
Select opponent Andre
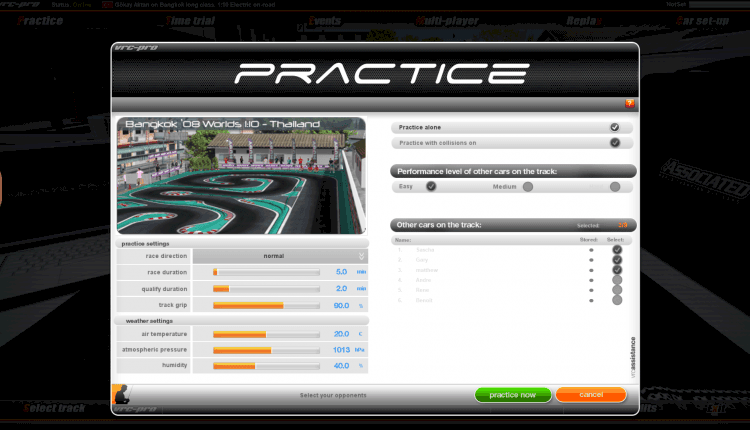click(x=617, y=280)
